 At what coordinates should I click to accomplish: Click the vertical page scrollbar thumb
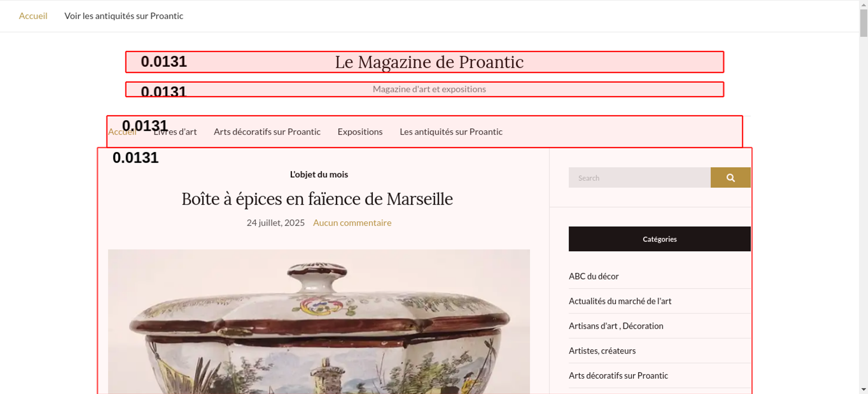pos(864,23)
